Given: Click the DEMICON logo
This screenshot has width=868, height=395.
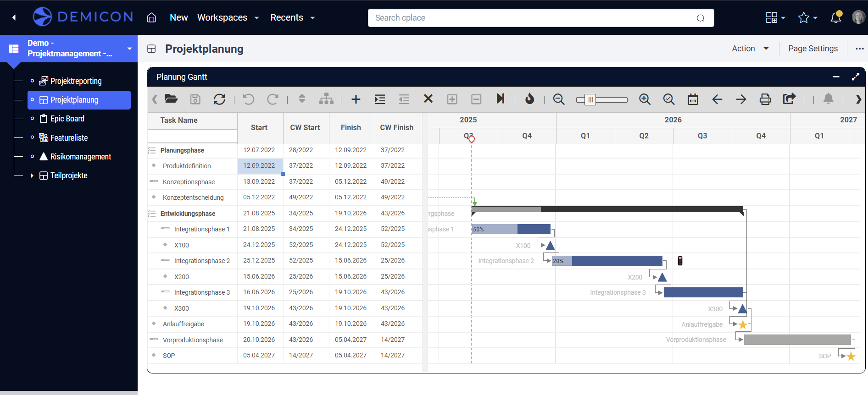Looking at the screenshot, I should (x=83, y=17).
